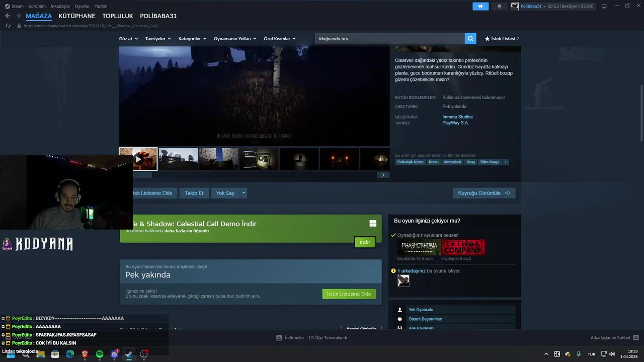Click the volume icon in system tray
Viewport: 644px width, 362px height.
point(612,354)
